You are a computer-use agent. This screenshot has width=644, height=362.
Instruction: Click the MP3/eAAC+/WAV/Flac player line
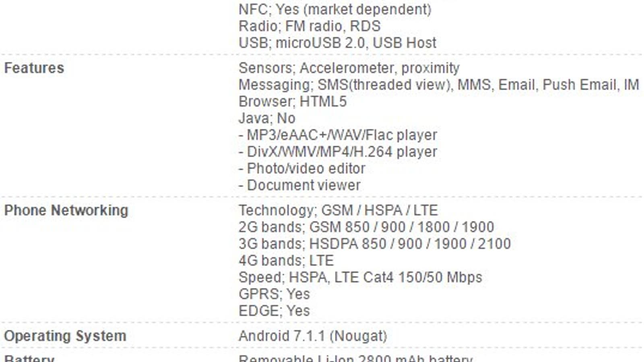338,135
